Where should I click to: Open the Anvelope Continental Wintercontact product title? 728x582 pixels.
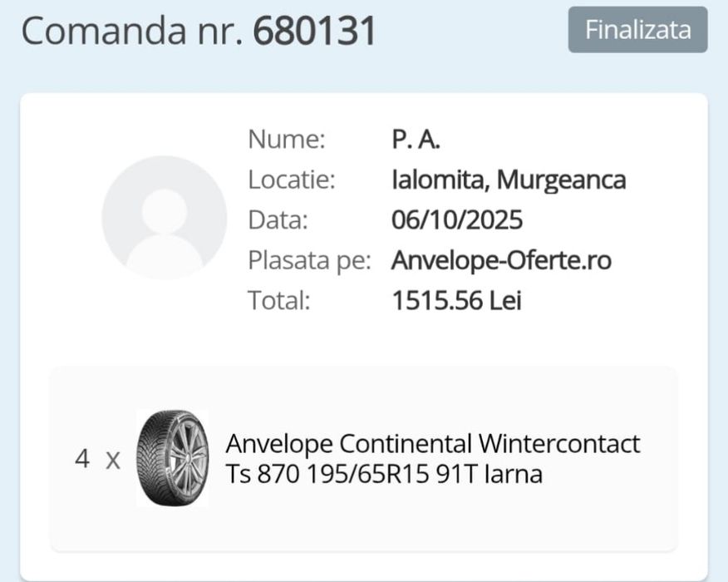click(433, 444)
